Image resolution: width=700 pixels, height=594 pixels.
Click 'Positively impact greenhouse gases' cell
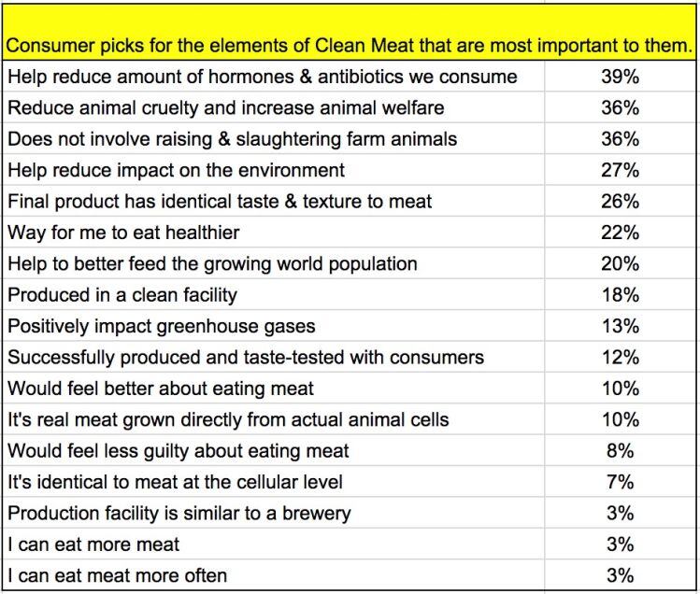click(162, 326)
